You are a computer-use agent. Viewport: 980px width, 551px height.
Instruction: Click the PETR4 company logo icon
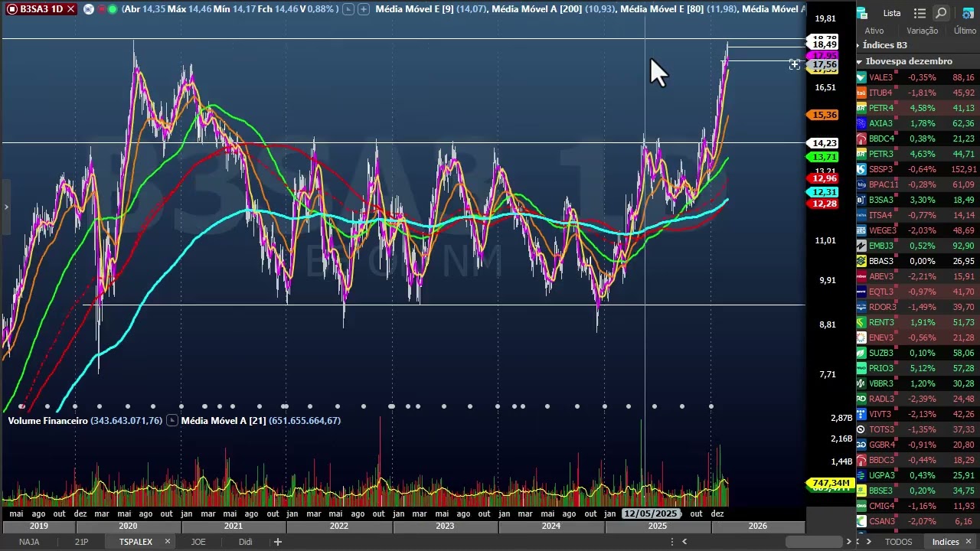tap(861, 108)
